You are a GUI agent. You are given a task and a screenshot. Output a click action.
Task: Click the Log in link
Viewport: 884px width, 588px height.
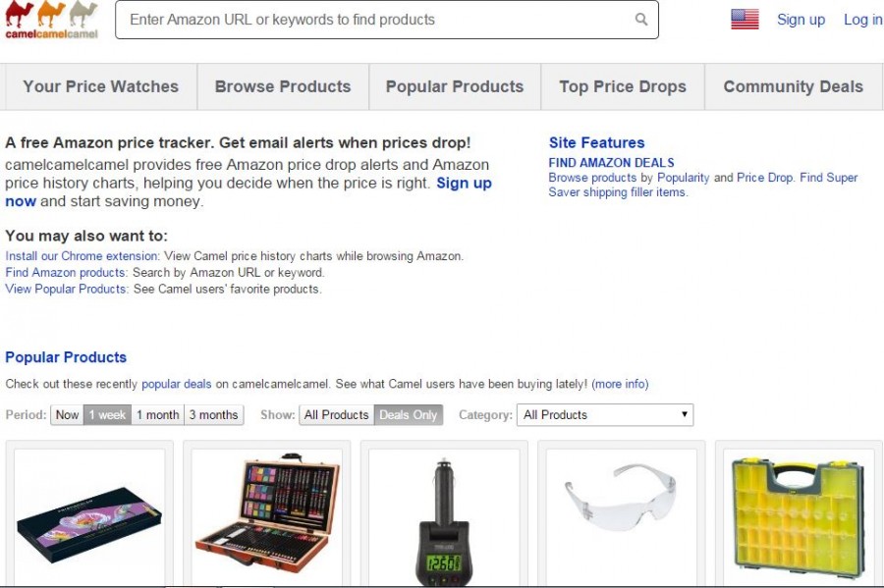pos(862,20)
